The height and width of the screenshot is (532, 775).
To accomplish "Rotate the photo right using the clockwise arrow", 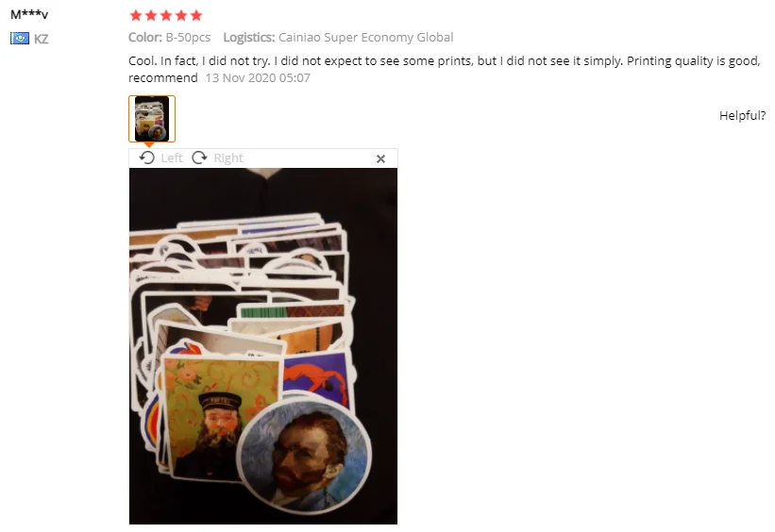I will coord(199,158).
